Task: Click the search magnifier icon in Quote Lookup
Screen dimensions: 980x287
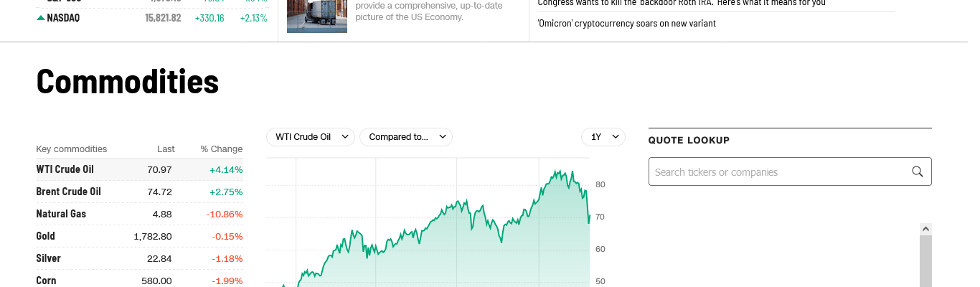Action: tap(917, 171)
